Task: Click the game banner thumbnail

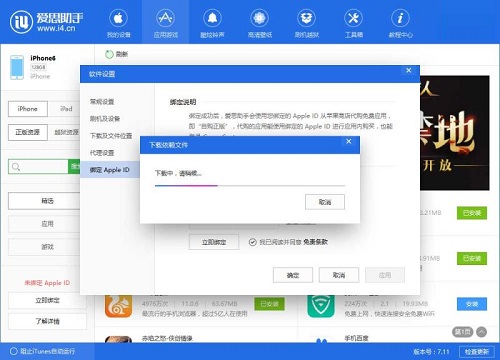Action: click(455, 133)
